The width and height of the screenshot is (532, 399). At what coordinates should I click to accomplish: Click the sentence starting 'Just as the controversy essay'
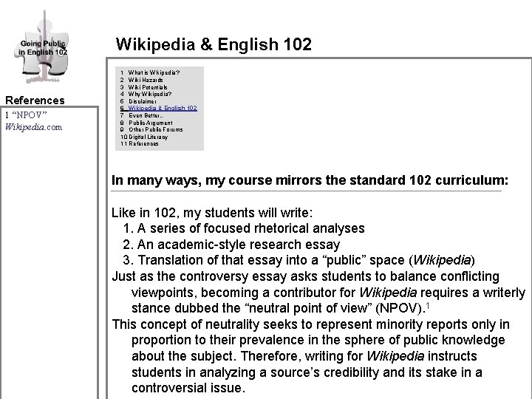click(318, 292)
